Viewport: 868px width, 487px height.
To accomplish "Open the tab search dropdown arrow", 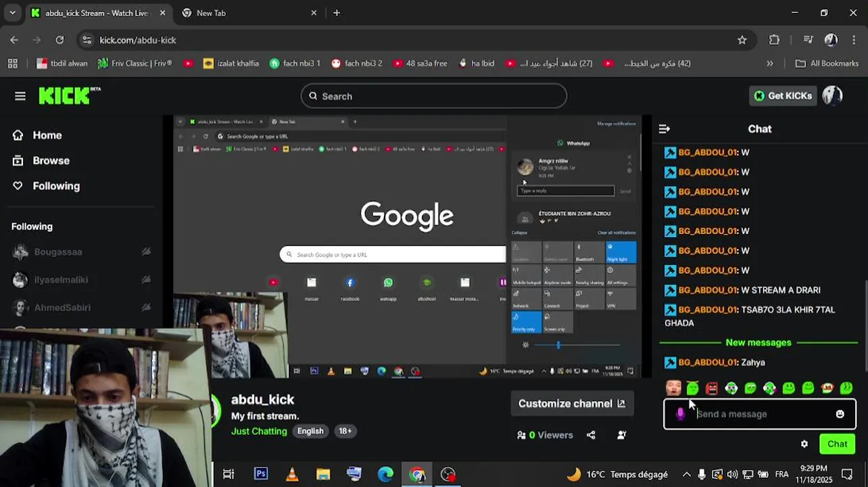I will tap(12, 13).
